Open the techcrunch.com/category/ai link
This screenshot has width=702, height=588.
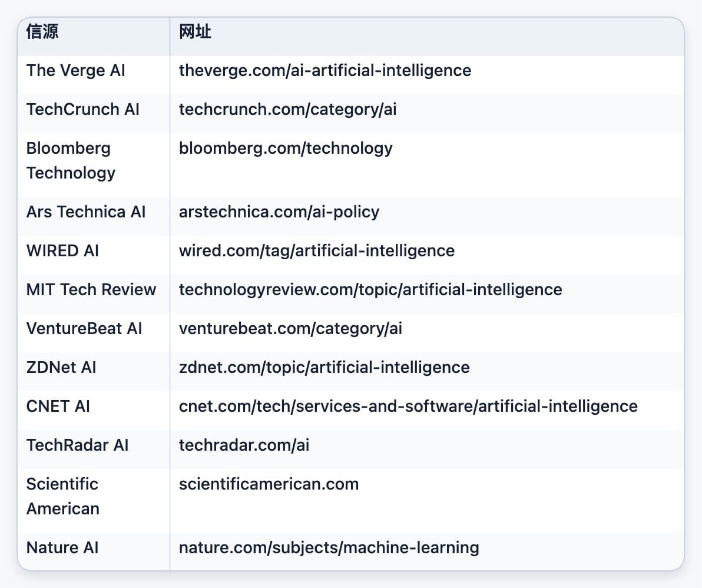tap(288, 110)
